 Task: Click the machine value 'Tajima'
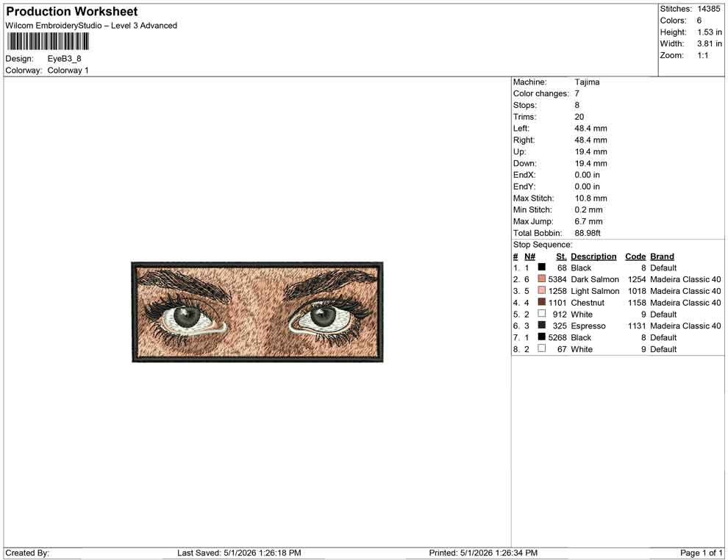coord(587,82)
